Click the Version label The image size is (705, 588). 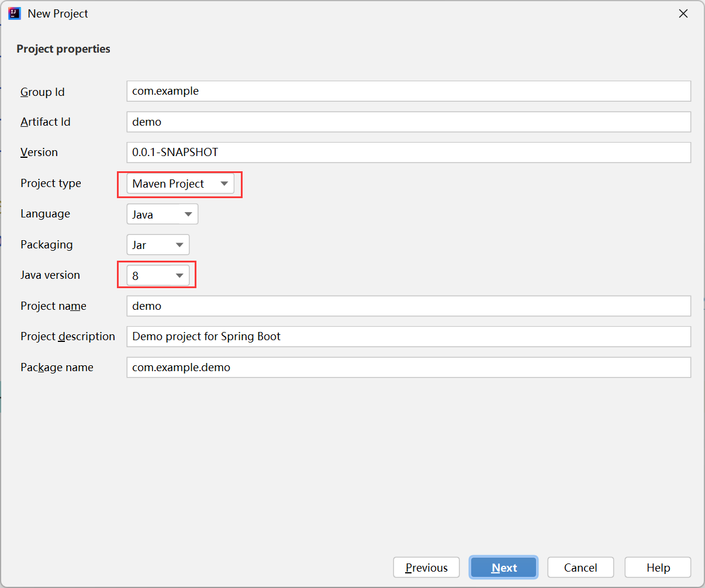39,152
